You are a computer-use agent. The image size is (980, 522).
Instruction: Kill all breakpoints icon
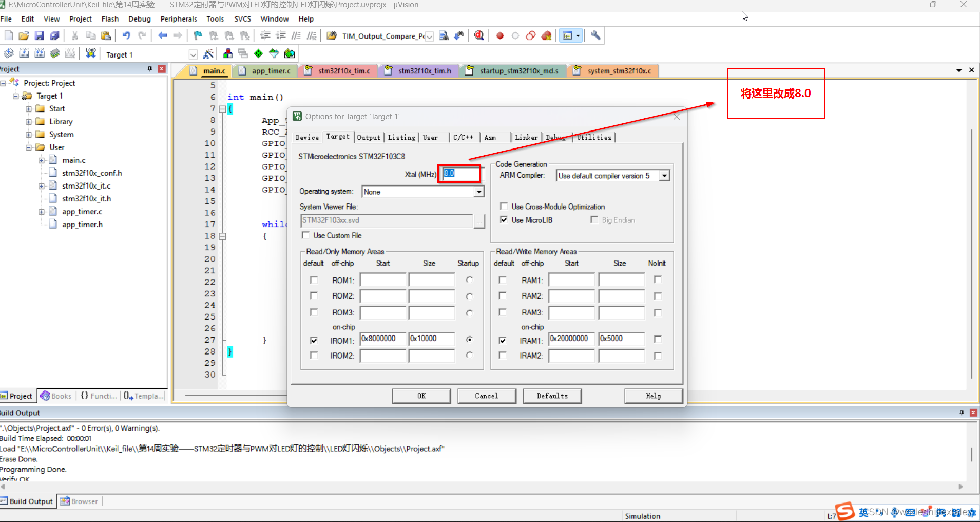pyautogui.click(x=547, y=35)
